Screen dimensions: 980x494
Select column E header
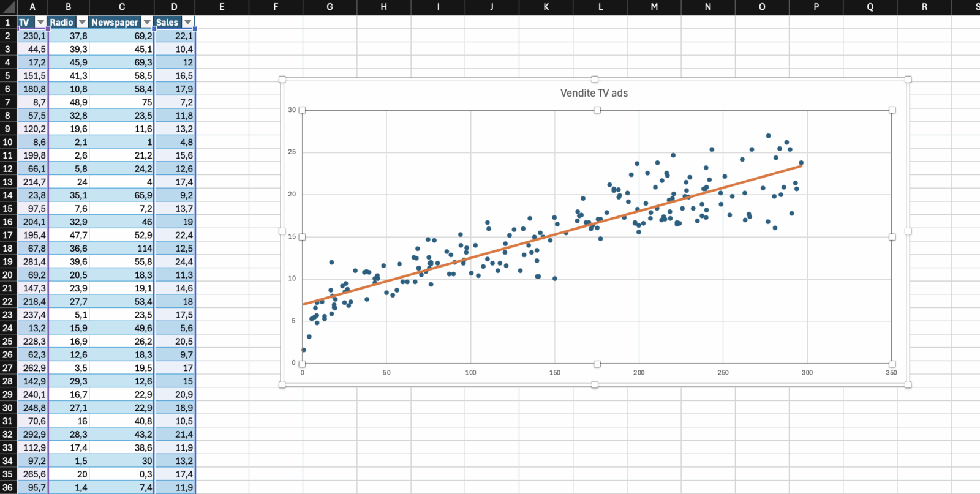click(x=222, y=7)
